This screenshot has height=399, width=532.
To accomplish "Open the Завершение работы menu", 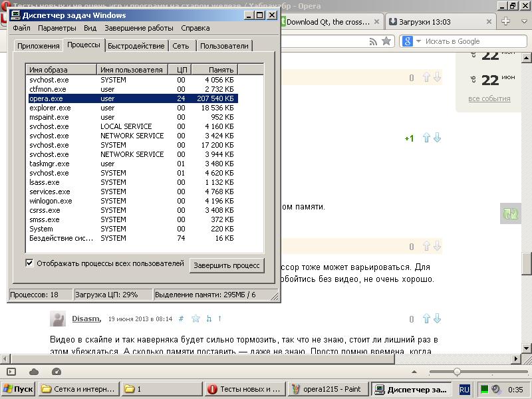I will 139,28.
